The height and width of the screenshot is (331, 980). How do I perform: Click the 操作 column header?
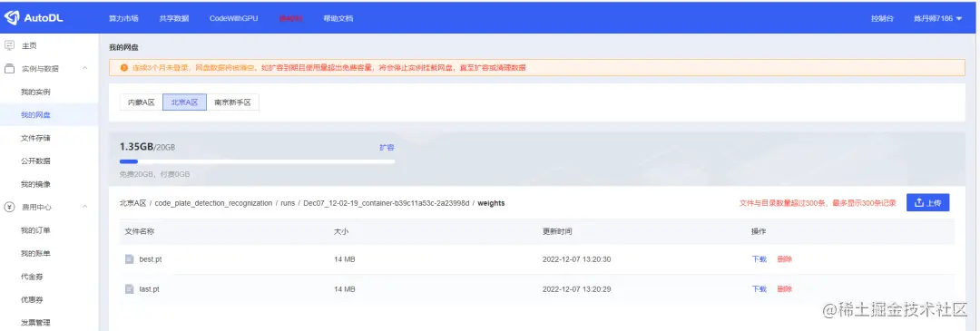(758, 232)
